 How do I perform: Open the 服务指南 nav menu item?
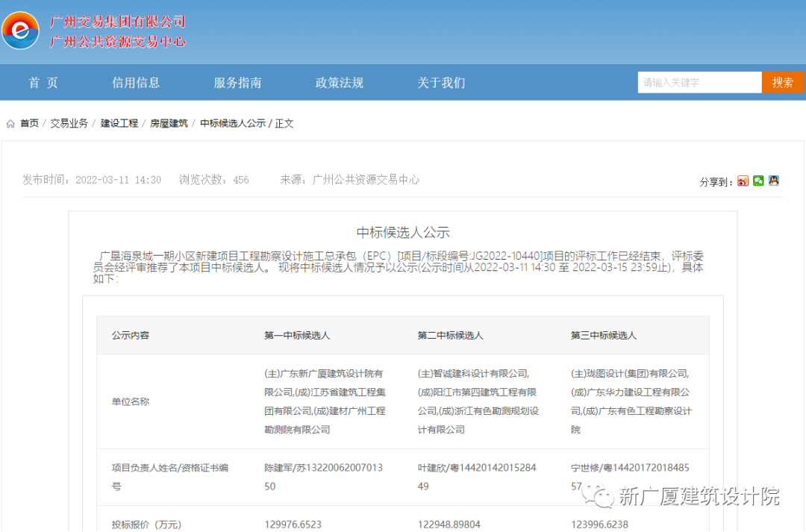pyautogui.click(x=237, y=83)
